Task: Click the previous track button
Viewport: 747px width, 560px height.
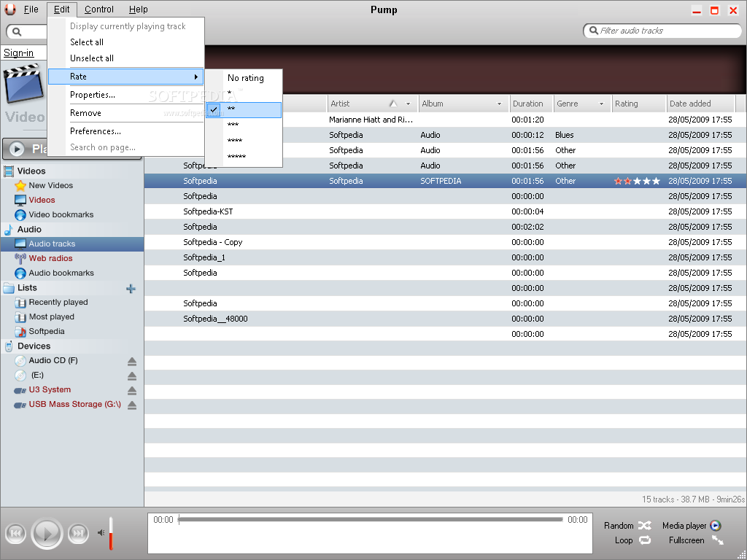Action: coord(16,533)
